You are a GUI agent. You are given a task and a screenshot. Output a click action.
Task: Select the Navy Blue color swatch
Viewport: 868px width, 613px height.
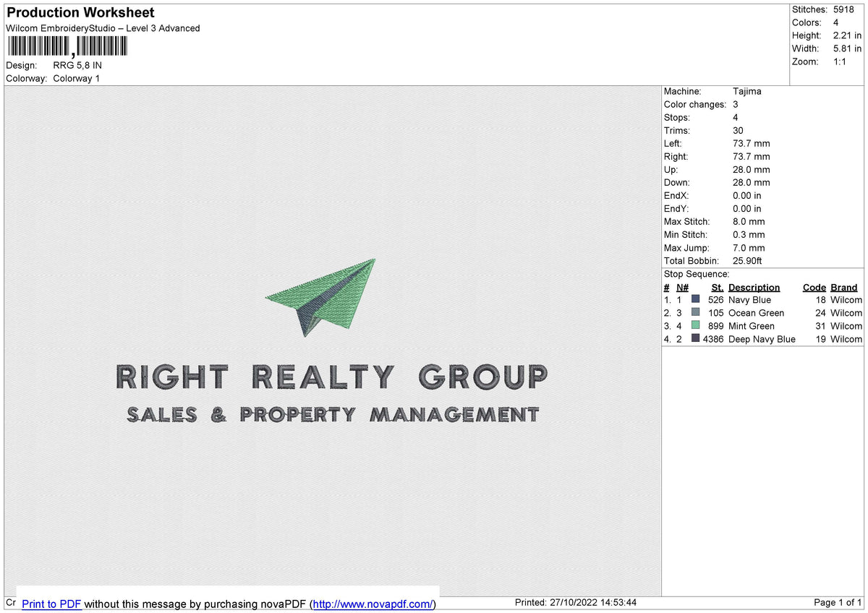696,299
